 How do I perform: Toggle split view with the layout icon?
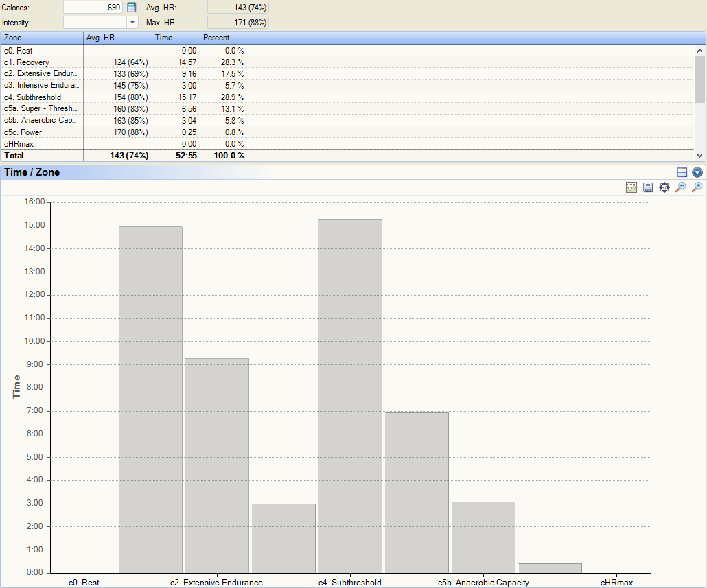pos(682,172)
